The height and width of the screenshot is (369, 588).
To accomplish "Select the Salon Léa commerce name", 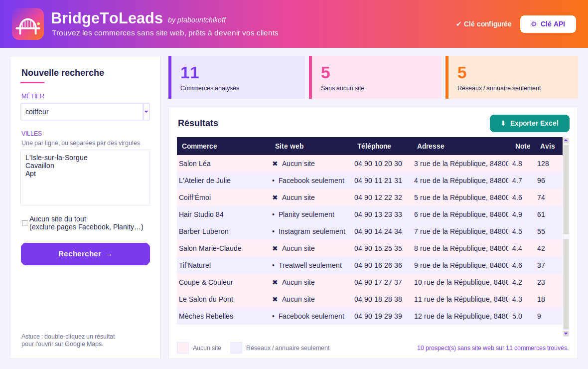I will point(195,164).
